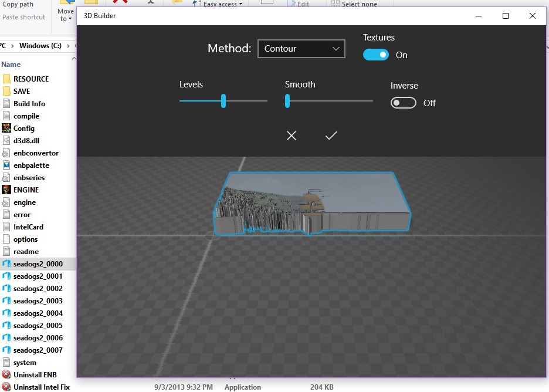Select the seadogs2_0002 file icon
The width and height of the screenshot is (549, 392).
pyautogui.click(x=6, y=288)
